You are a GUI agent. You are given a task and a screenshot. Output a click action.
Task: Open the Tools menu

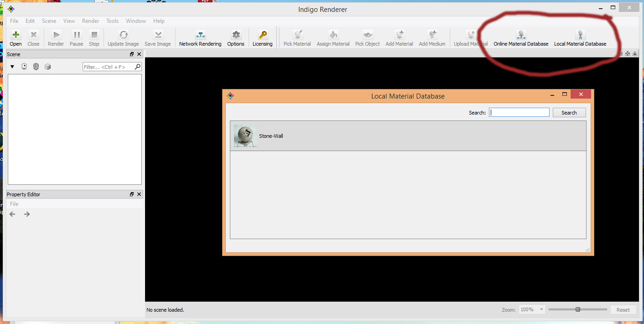pyautogui.click(x=112, y=21)
